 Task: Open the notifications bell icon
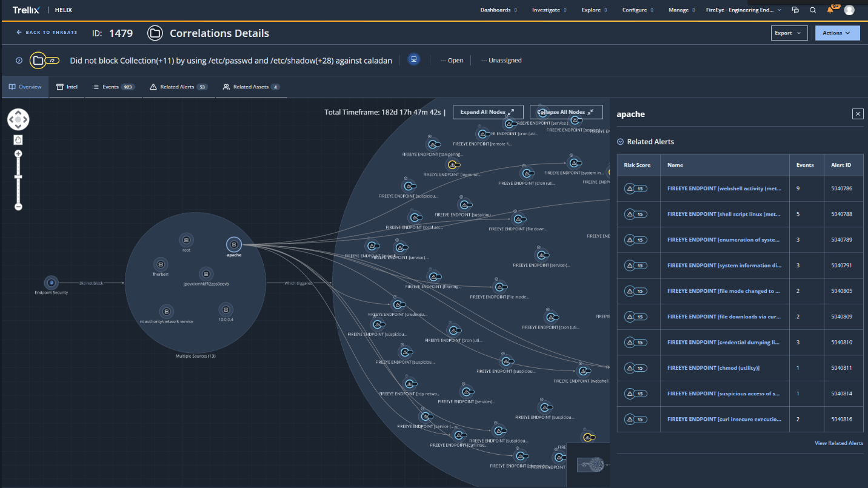click(x=830, y=10)
